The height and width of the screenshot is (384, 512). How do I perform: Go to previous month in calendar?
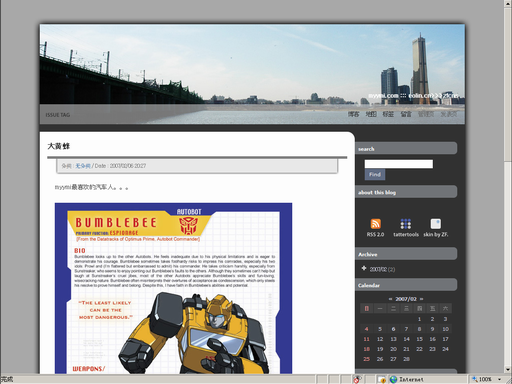[390, 299]
